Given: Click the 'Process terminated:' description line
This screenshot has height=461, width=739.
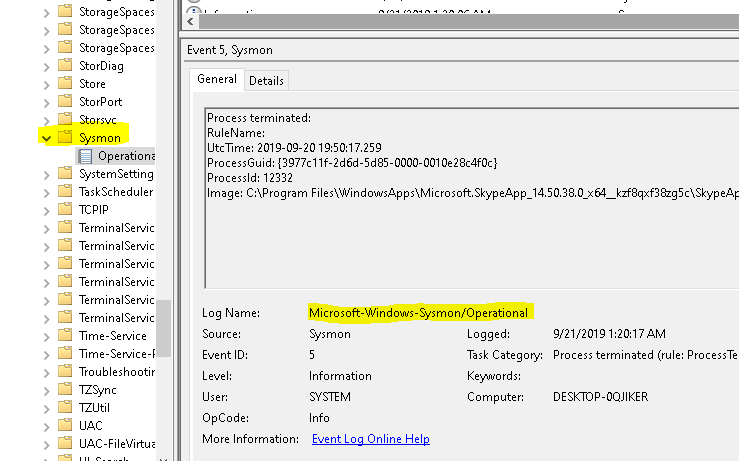Looking at the screenshot, I should tap(259, 118).
